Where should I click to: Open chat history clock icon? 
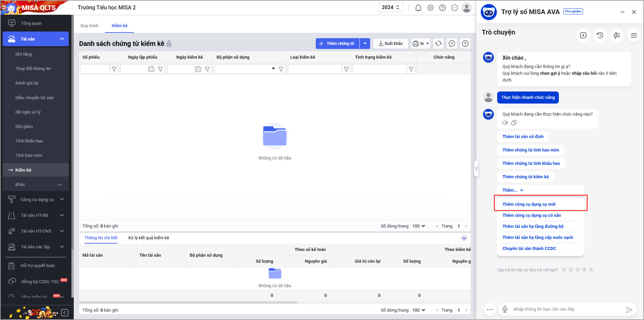click(600, 35)
